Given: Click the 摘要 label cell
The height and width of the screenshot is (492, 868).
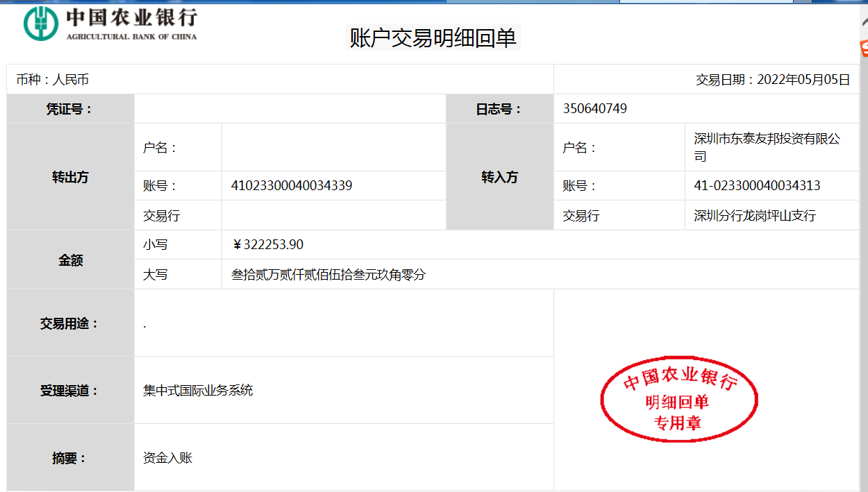Looking at the screenshot, I should click(70, 458).
